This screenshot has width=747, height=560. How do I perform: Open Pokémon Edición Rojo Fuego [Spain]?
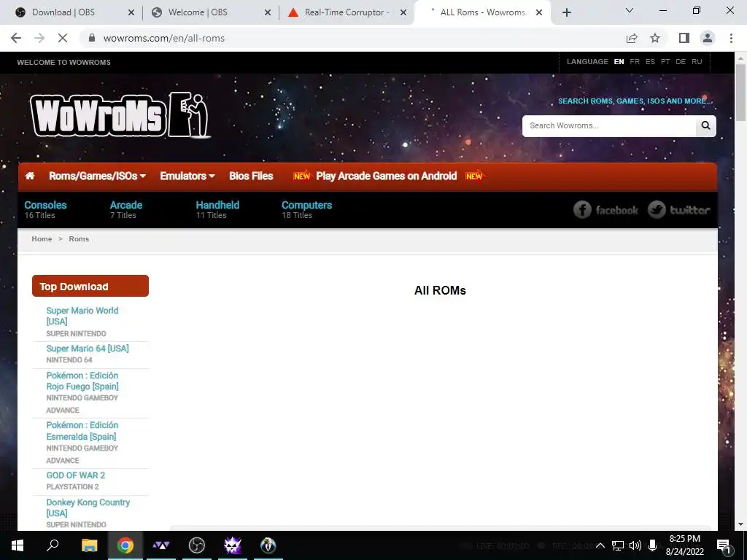pos(82,381)
